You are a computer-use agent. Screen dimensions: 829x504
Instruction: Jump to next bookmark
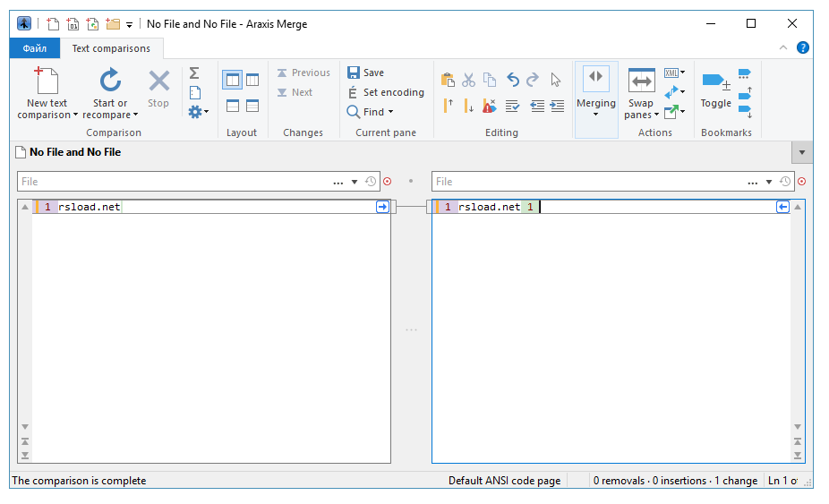pos(745,112)
